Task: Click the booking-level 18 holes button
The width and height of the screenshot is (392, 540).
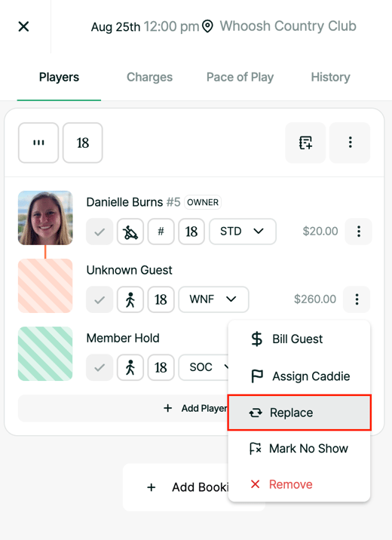Action: pos(83,143)
